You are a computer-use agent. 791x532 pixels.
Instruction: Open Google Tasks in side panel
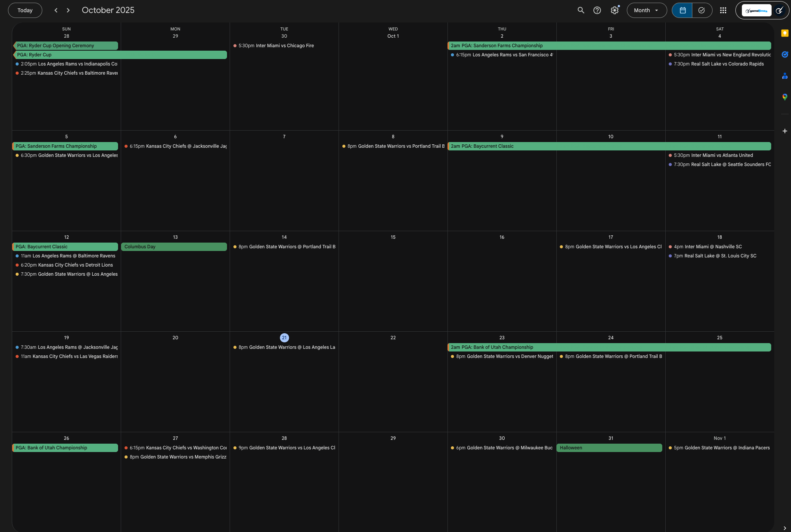pos(785,54)
